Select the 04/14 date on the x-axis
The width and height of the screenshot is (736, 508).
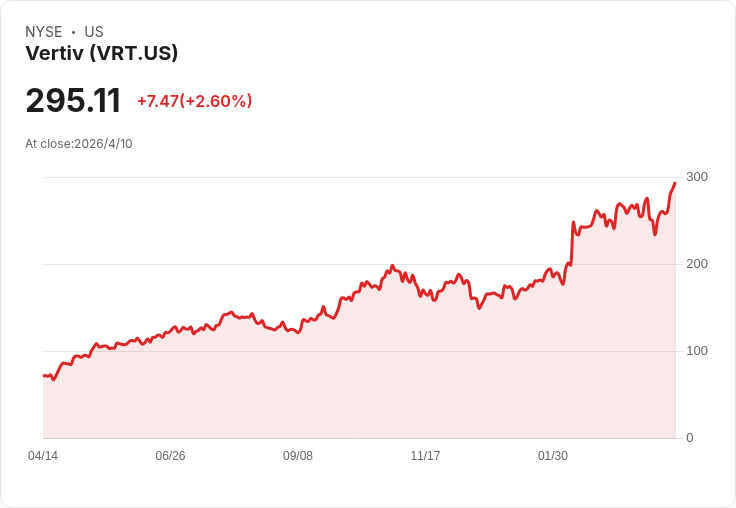43,456
